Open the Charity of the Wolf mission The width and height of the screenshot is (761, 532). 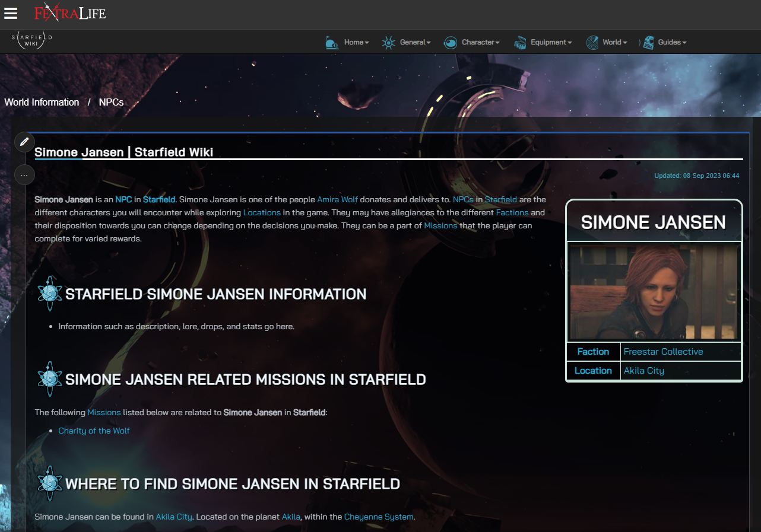[x=94, y=431]
